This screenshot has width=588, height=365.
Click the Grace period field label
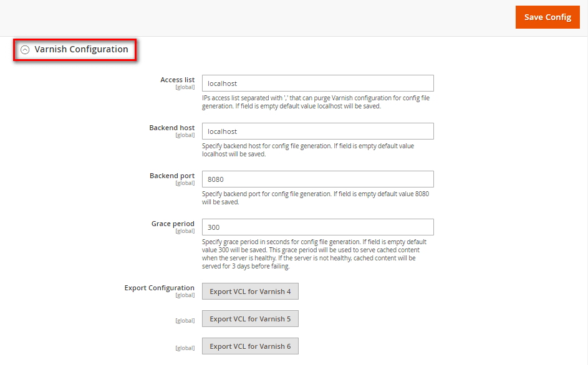[173, 224]
